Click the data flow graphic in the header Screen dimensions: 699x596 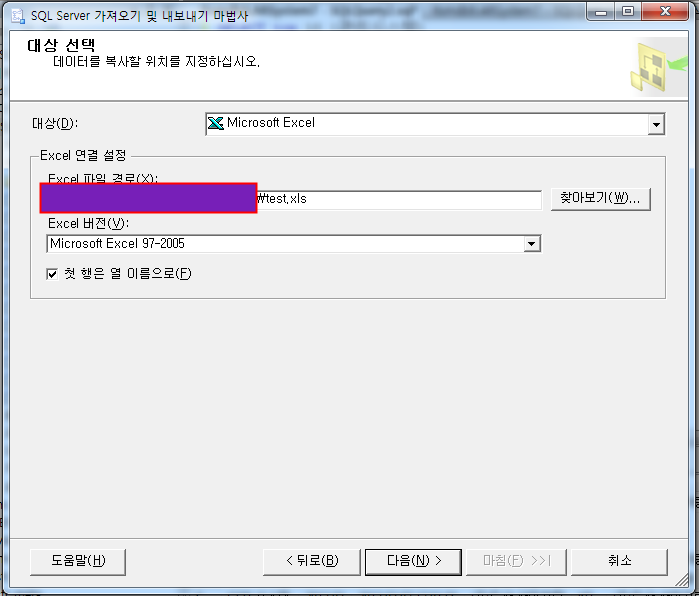point(658,67)
